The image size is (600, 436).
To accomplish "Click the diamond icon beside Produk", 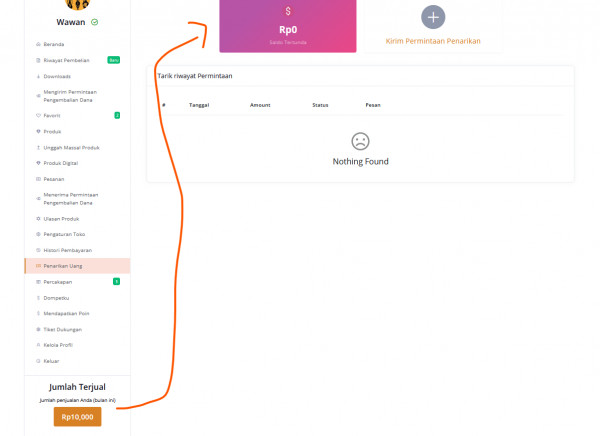I will [38, 132].
